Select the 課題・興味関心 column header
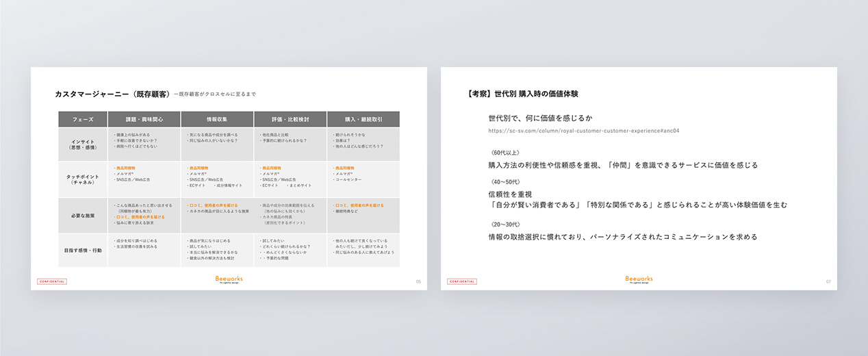868x356 pixels. [144, 119]
